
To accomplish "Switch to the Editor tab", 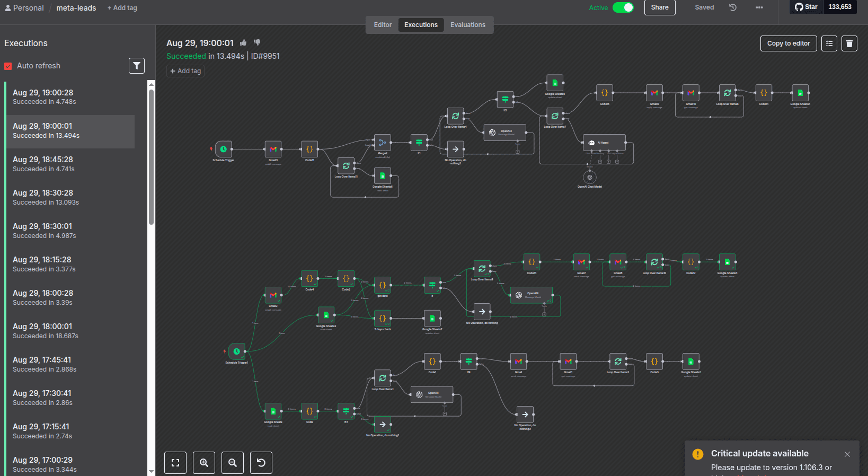I will tap(383, 25).
